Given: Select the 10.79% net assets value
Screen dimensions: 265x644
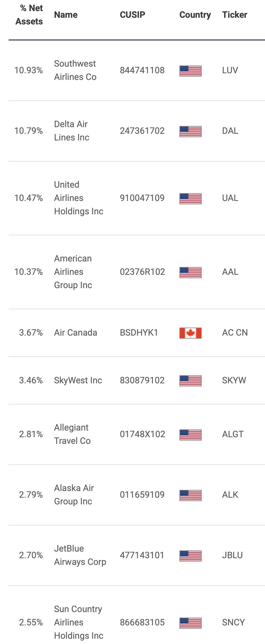Looking at the screenshot, I should click(29, 131).
